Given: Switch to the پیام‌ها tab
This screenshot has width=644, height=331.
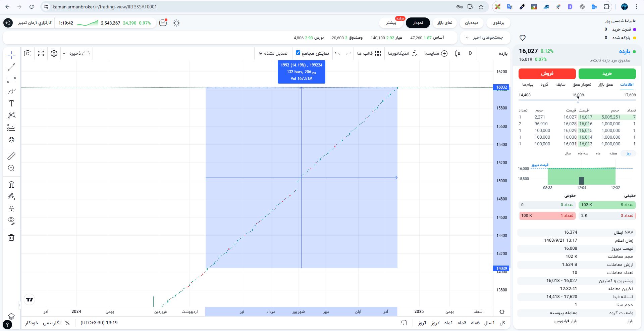Looking at the screenshot, I should (x=528, y=85).
